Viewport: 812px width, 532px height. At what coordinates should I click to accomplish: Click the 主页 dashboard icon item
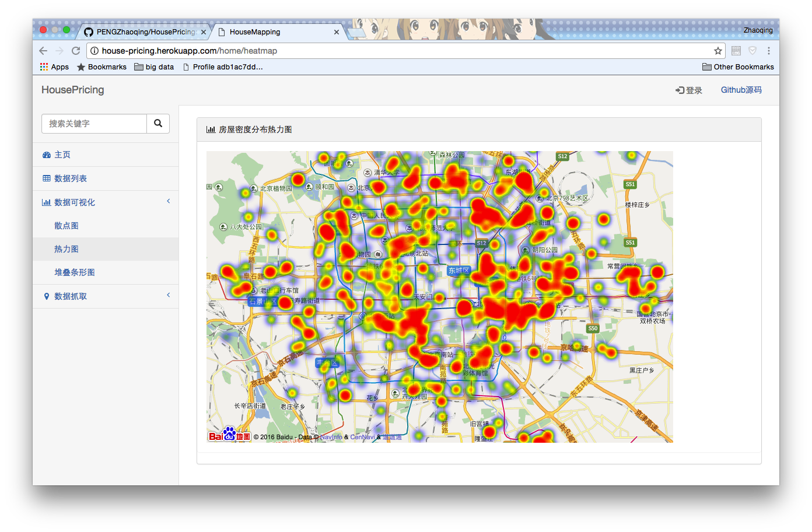tap(106, 155)
